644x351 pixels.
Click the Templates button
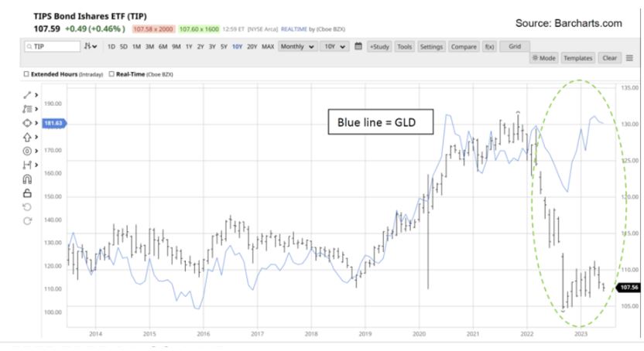pos(577,58)
